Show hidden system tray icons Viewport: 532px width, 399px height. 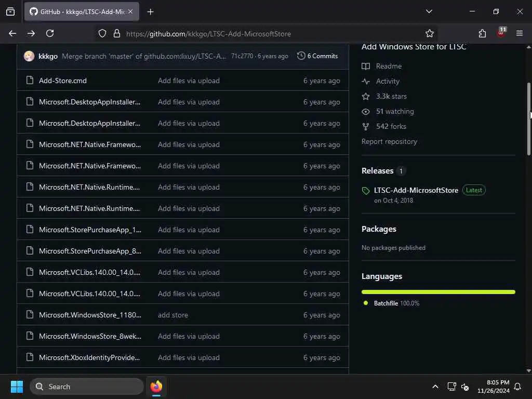pos(435,387)
